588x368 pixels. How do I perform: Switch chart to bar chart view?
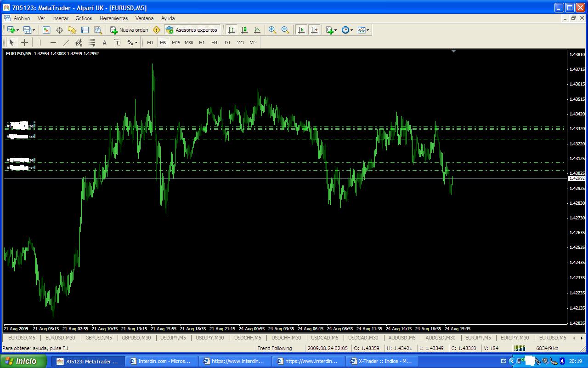[x=232, y=30]
